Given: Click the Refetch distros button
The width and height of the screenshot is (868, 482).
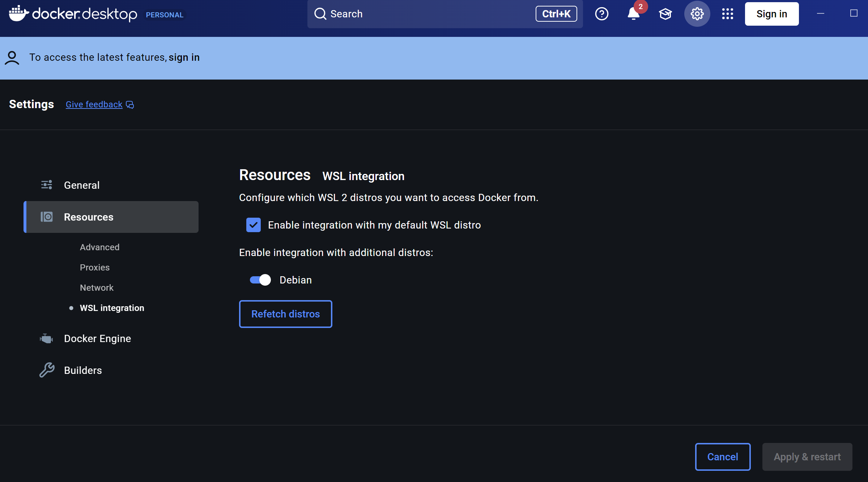Looking at the screenshot, I should (286, 314).
